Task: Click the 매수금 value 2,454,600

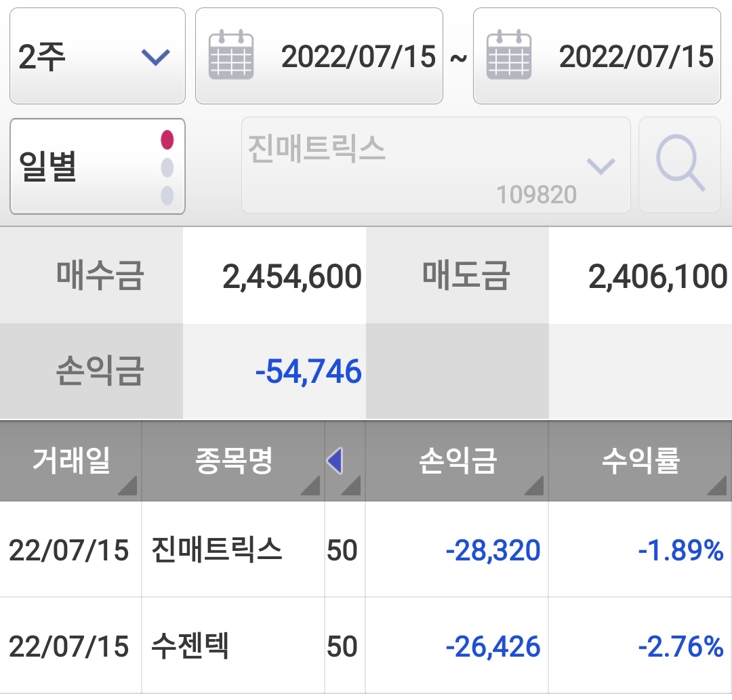Action: (x=291, y=276)
